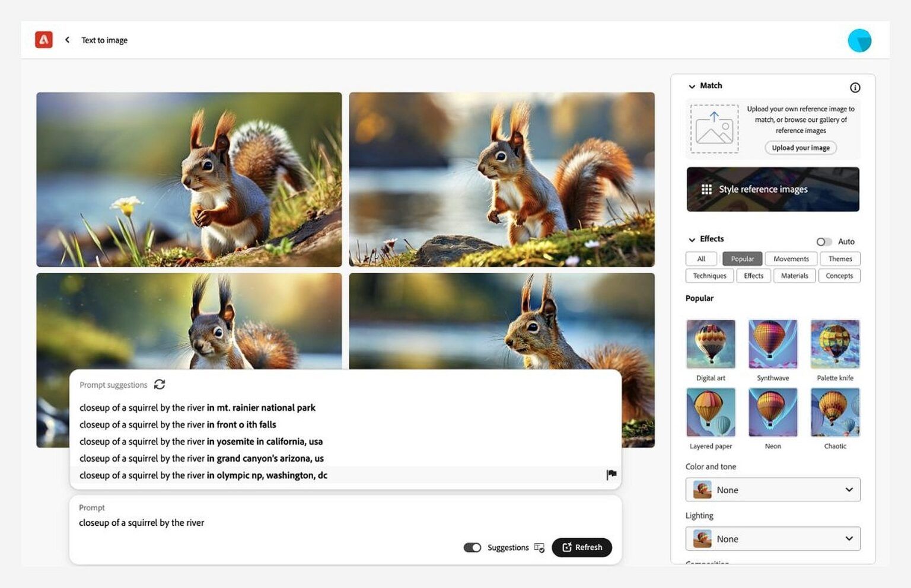
Task: Switch to the Movements effects tab
Action: click(791, 258)
